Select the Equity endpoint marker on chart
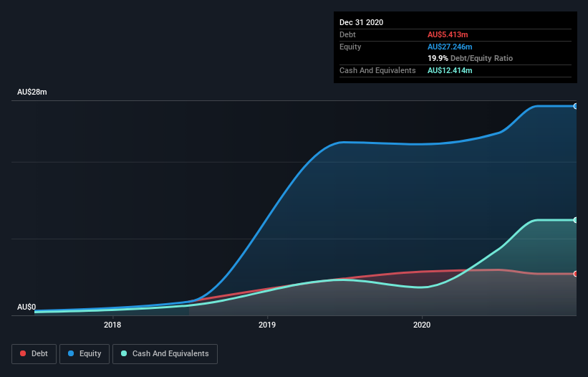 (576, 106)
